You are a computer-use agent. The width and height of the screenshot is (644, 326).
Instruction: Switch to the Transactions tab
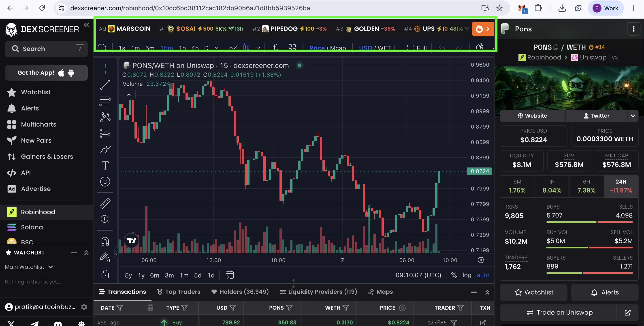click(122, 292)
